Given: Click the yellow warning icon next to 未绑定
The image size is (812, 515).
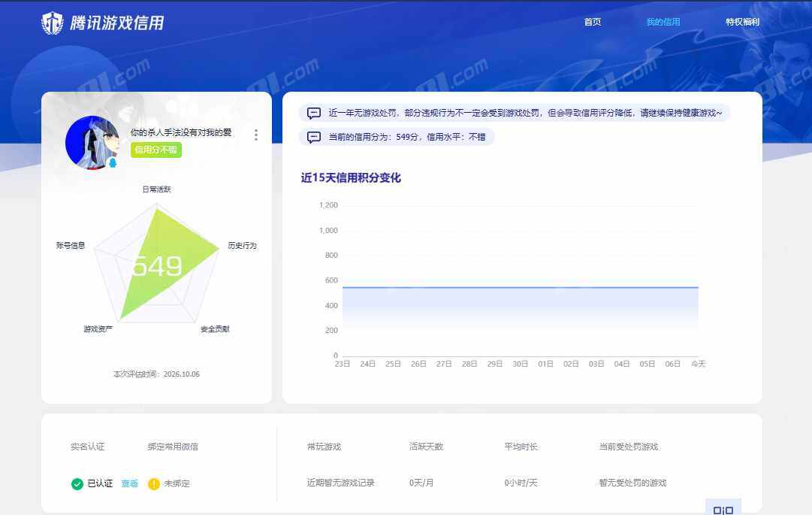Looking at the screenshot, I should point(154,484).
